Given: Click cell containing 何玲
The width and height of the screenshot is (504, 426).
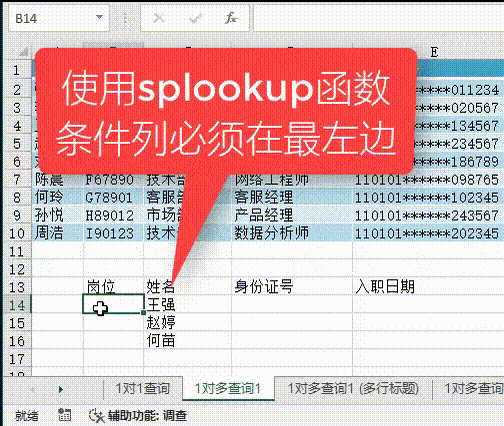Looking at the screenshot, I should coord(57,197).
